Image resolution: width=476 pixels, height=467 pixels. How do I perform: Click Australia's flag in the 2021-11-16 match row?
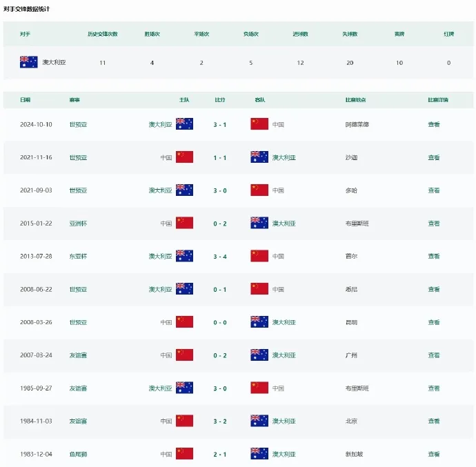point(259,157)
